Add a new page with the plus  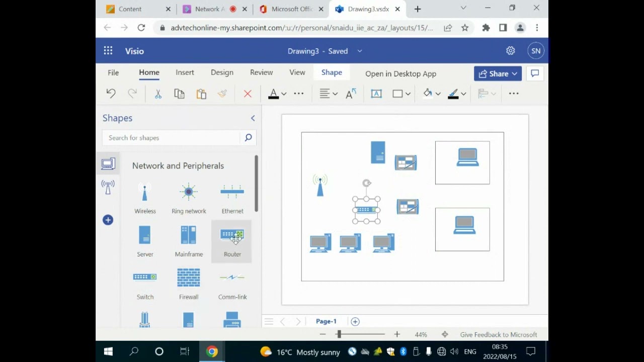(x=355, y=321)
